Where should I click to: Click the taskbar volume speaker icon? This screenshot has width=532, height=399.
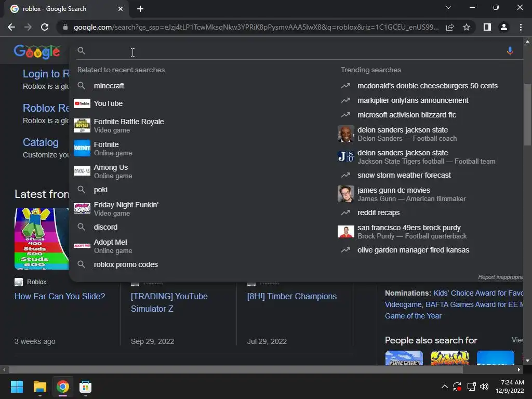[484, 387]
